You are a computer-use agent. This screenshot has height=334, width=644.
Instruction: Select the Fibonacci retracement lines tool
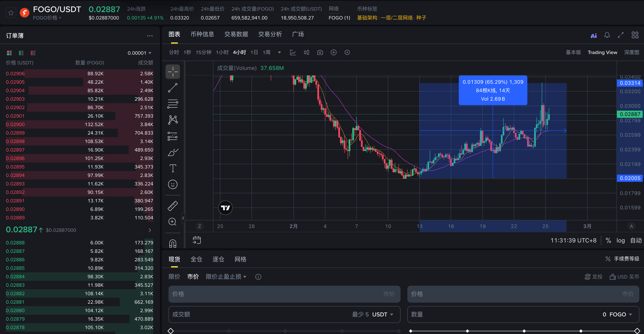(x=173, y=104)
